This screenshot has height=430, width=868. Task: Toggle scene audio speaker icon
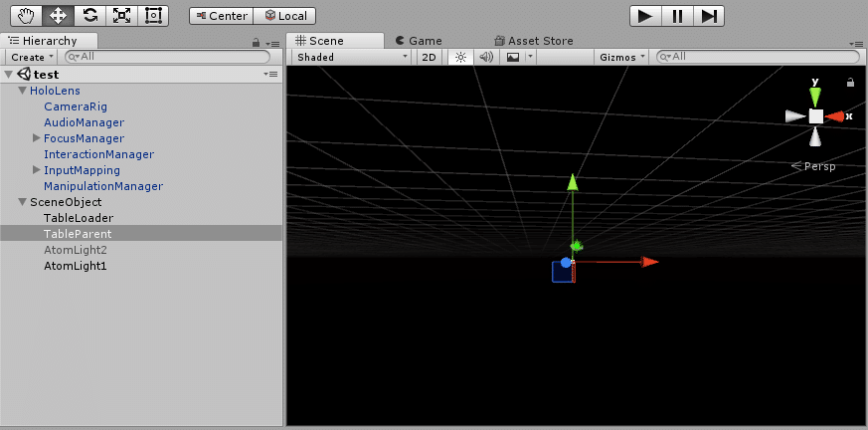(x=486, y=57)
